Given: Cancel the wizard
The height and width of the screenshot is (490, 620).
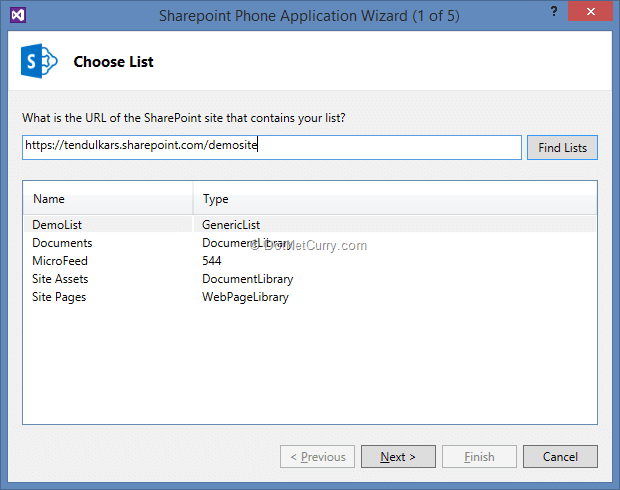Looking at the screenshot, I should point(560,457).
